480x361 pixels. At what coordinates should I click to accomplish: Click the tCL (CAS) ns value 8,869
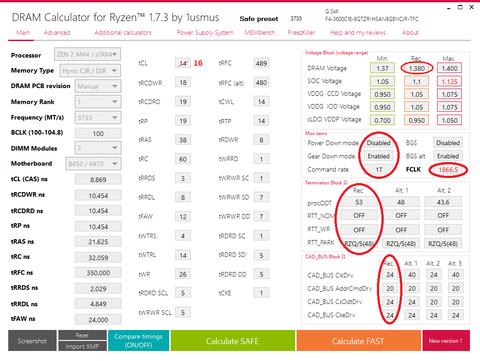pos(98,180)
